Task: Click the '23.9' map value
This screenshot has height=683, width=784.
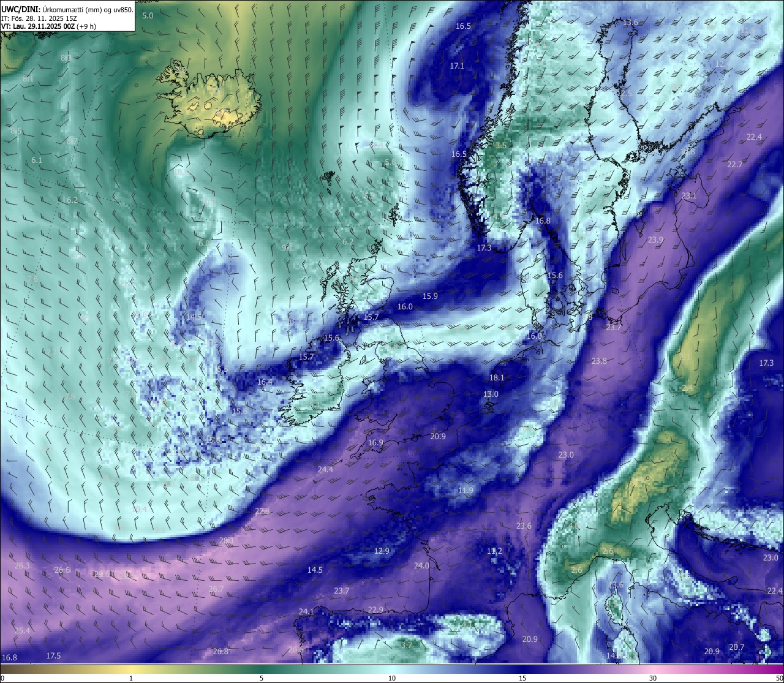Action: [655, 240]
